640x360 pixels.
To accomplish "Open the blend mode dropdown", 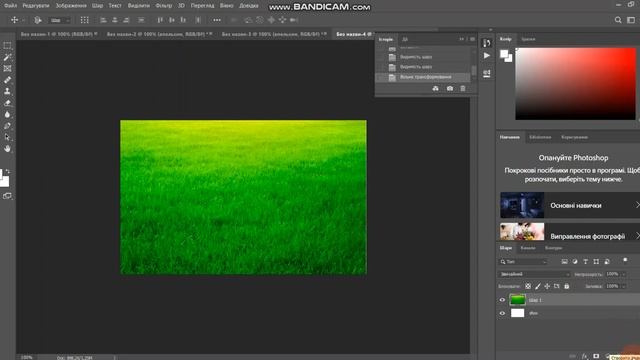I will [x=534, y=274].
